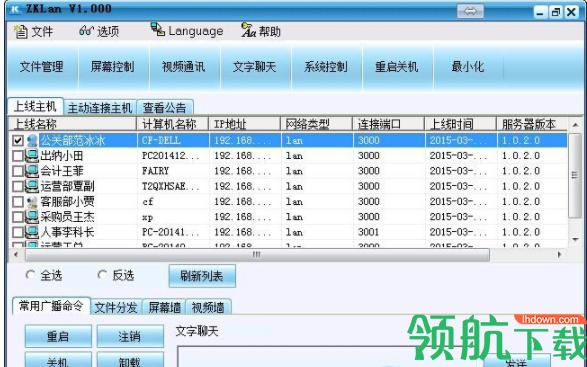Uncheck the 公关部范冰冰 host checkbox

[x=18, y=140]
